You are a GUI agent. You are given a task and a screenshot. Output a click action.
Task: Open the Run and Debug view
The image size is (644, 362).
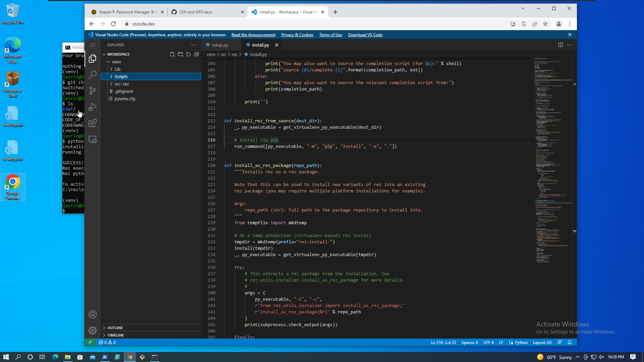click(x=93, y=107)
